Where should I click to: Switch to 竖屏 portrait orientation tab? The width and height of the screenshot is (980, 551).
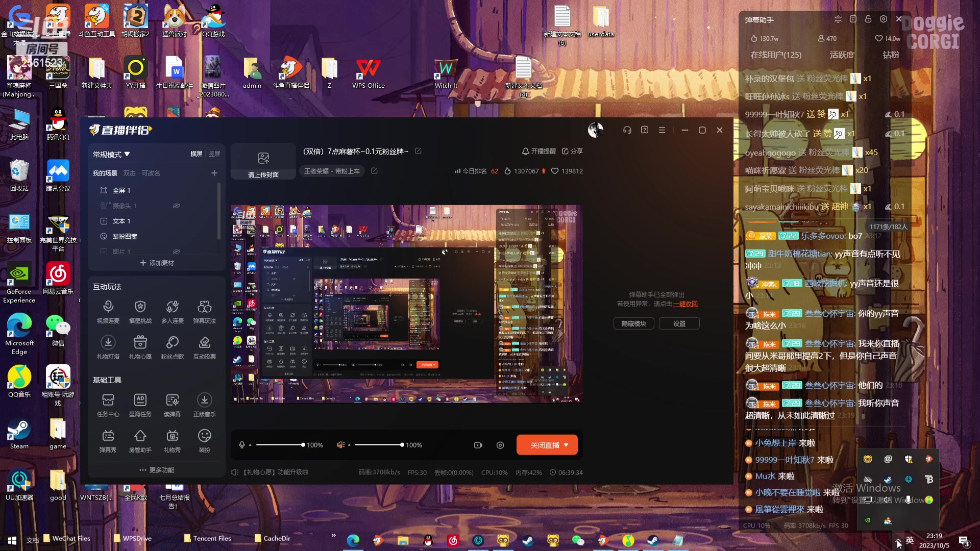point(214,154)
